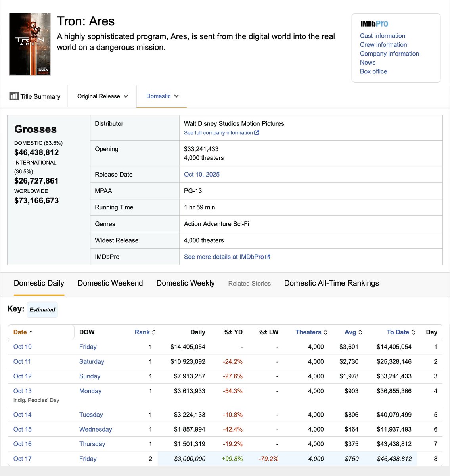Click the Tron: Ares title heading
The height and width of the screenshot is (476, 450).
[x=86, y=21]
